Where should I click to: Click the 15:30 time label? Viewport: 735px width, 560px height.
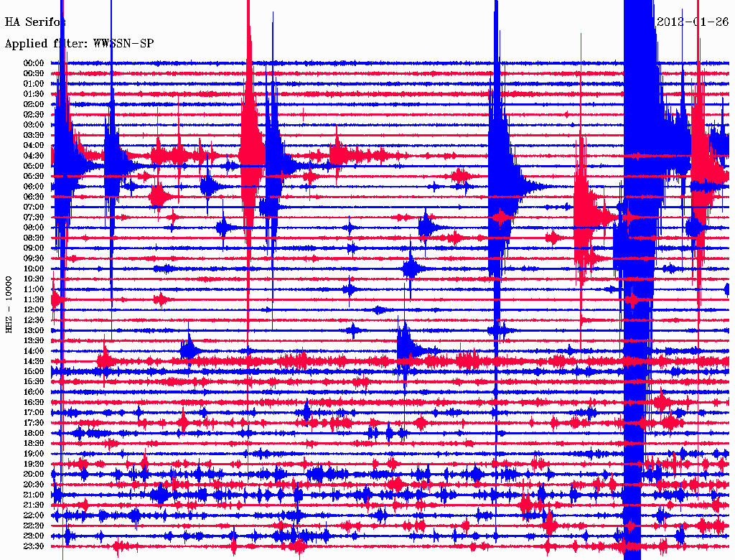click(34, 382)
